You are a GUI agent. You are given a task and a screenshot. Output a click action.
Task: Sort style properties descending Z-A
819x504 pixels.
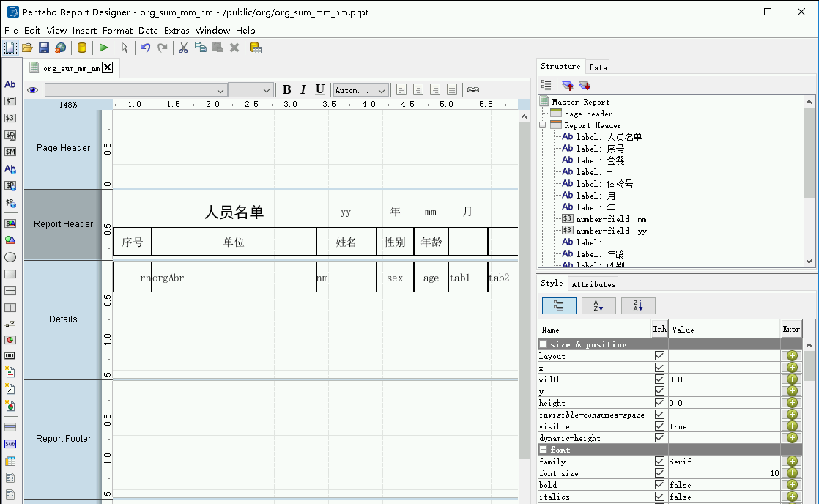tap(638, 305)
